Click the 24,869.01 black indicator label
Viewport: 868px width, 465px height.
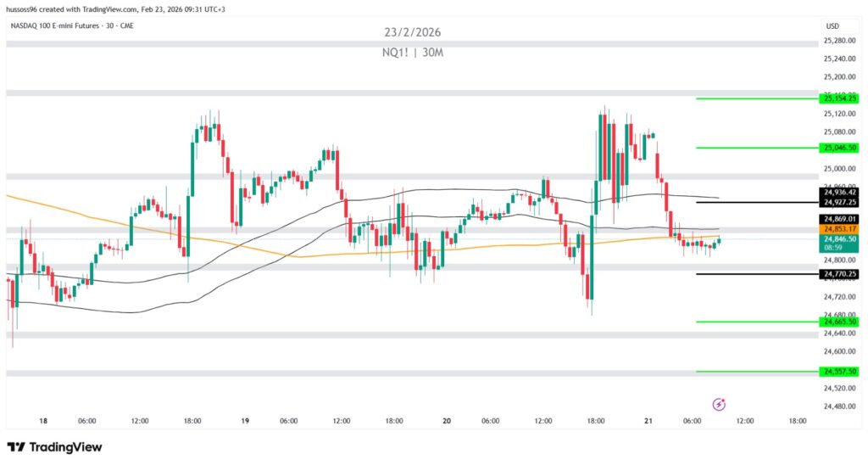[840, 219]
